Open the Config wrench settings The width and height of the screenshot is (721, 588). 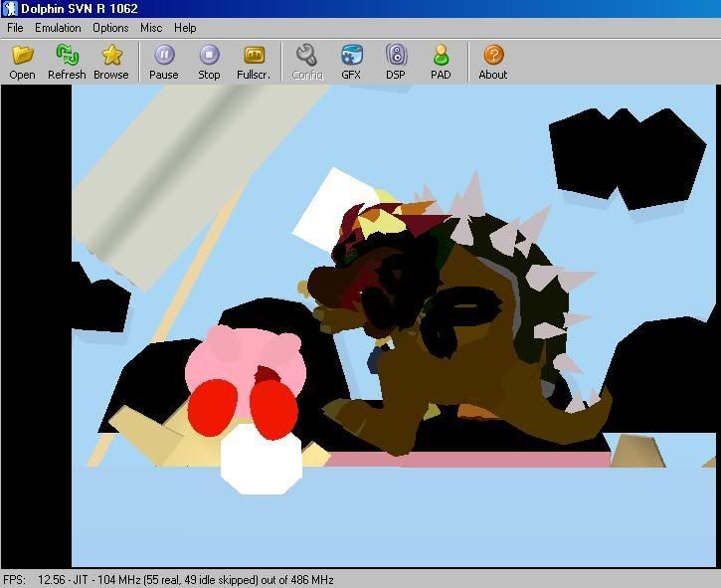[x=307, y=61]
